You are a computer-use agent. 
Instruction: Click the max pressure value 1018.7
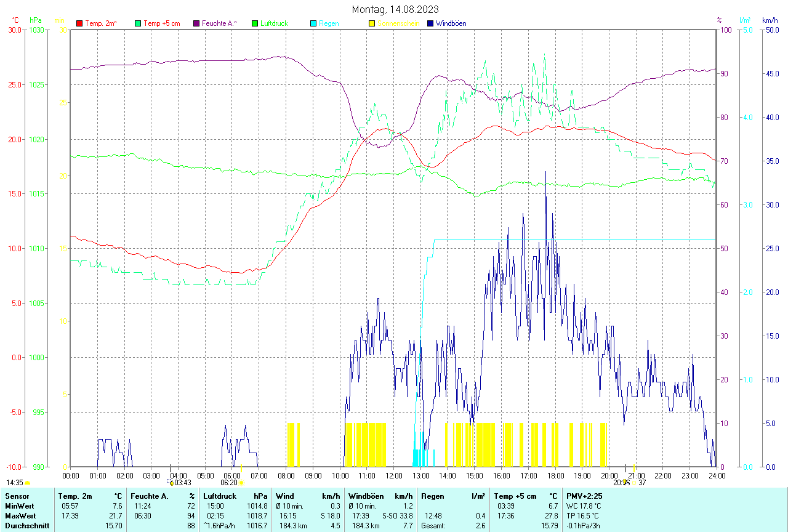point(257,515)
